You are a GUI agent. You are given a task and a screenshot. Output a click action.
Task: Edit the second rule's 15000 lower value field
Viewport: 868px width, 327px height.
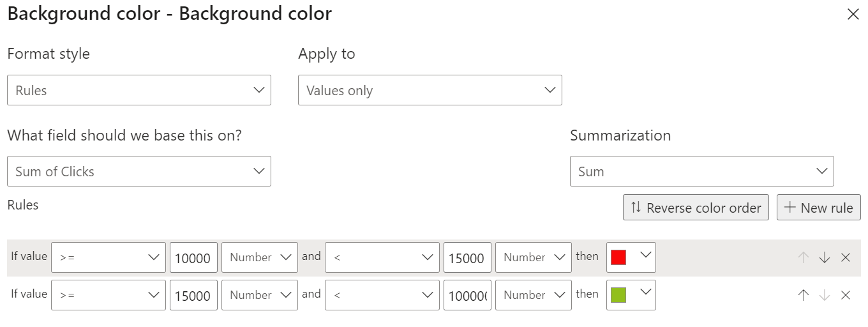[x=193, y=294]
